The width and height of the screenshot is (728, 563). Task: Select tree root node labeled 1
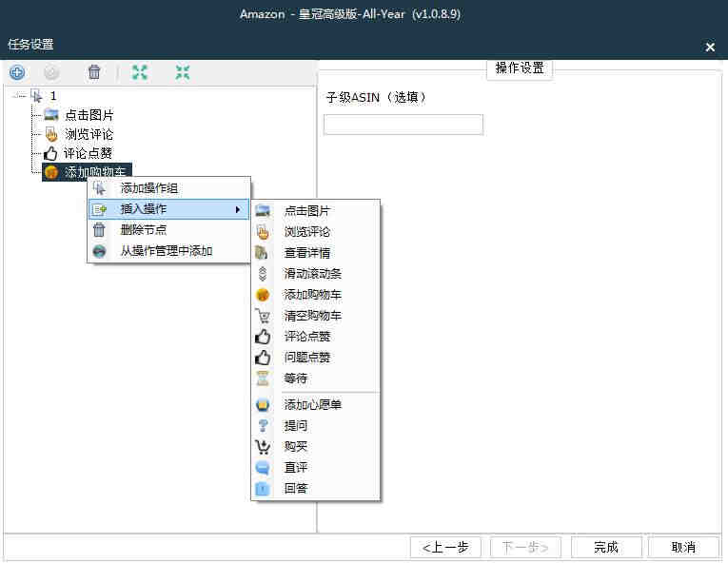(x=53, y=96)
